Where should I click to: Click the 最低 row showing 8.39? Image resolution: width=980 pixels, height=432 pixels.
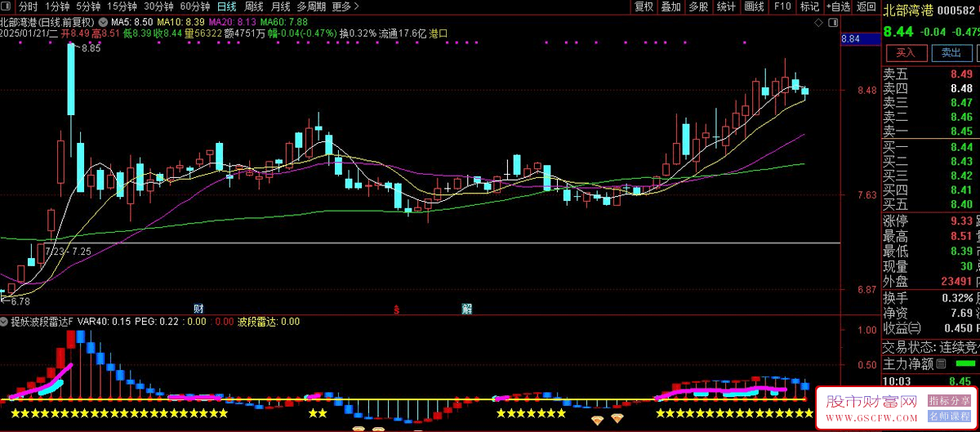(930, 252)
